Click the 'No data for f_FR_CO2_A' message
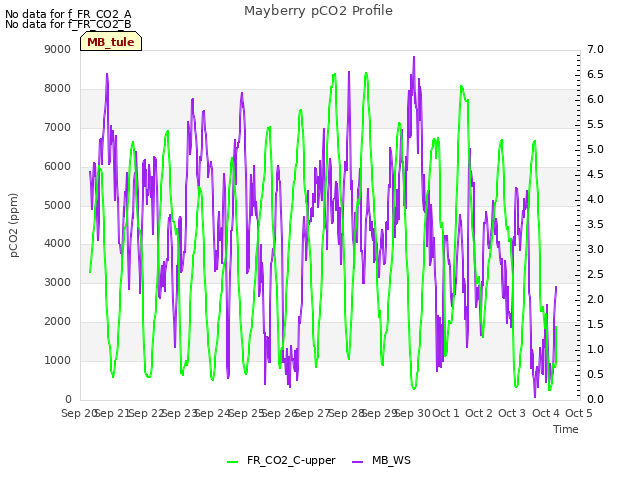 pos(68,14)
